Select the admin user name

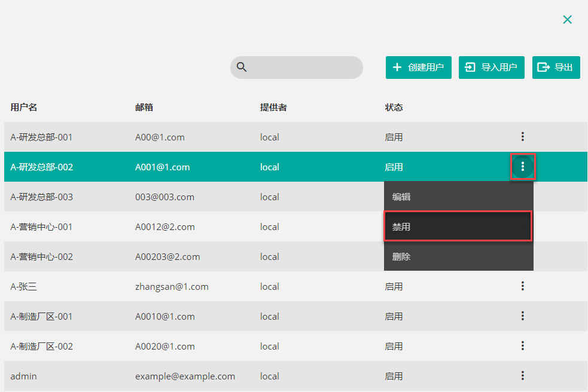pyautogui.click(x=23, y=376)
